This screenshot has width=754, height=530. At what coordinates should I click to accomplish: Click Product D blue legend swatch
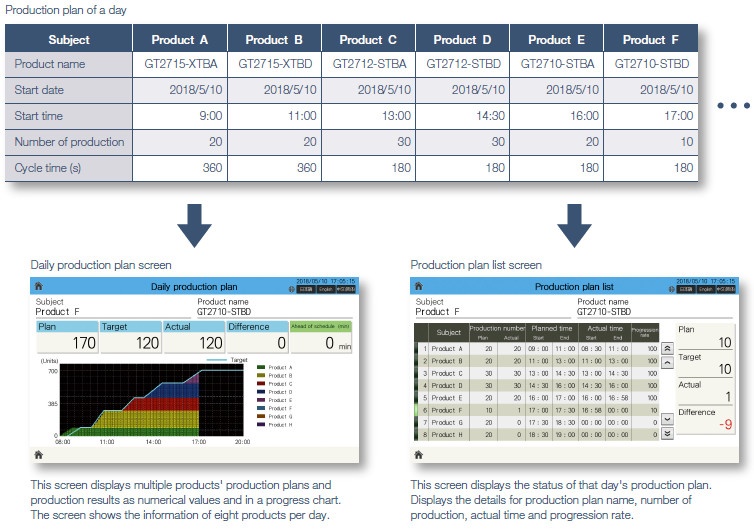tap(261, 392)
